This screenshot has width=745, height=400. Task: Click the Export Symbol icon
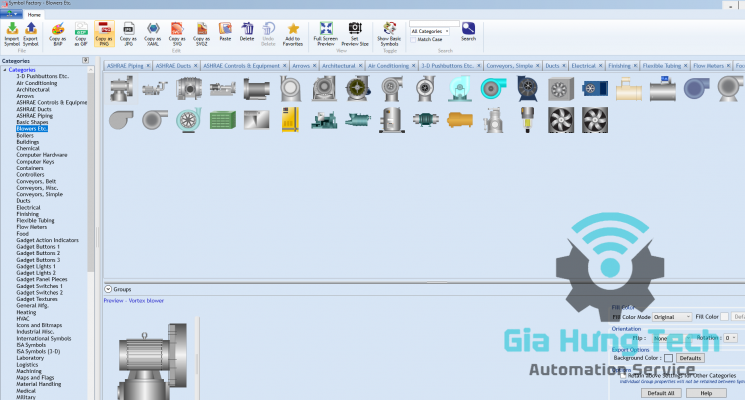click(x=31, y=32)
